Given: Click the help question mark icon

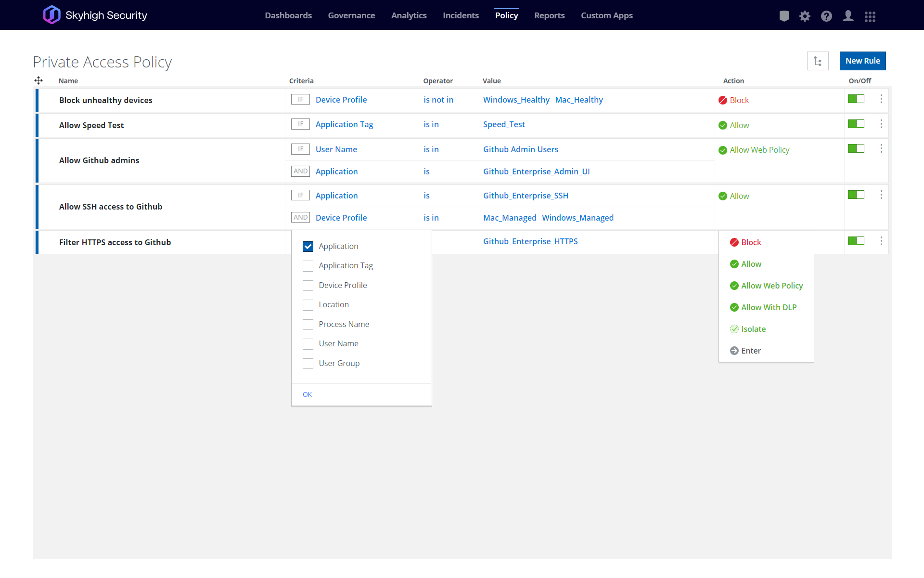Looking at the screenshot, I should pos(826,16).
